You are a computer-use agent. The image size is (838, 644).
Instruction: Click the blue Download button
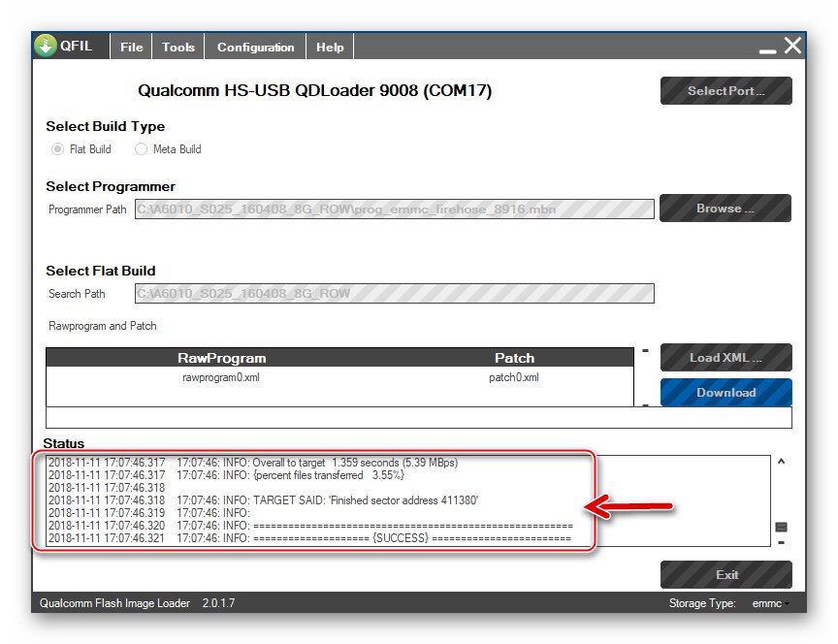(x=725, y=392)
